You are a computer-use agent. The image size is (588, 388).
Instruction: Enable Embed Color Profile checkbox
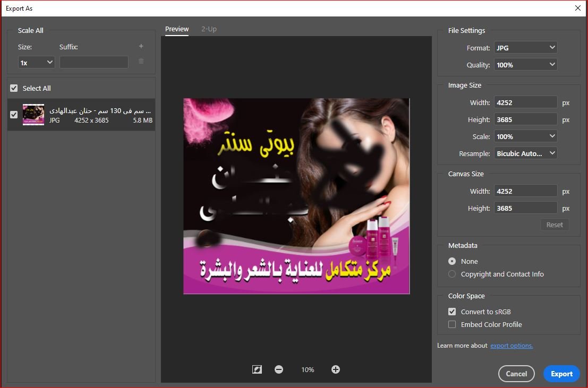coord(452,324)
